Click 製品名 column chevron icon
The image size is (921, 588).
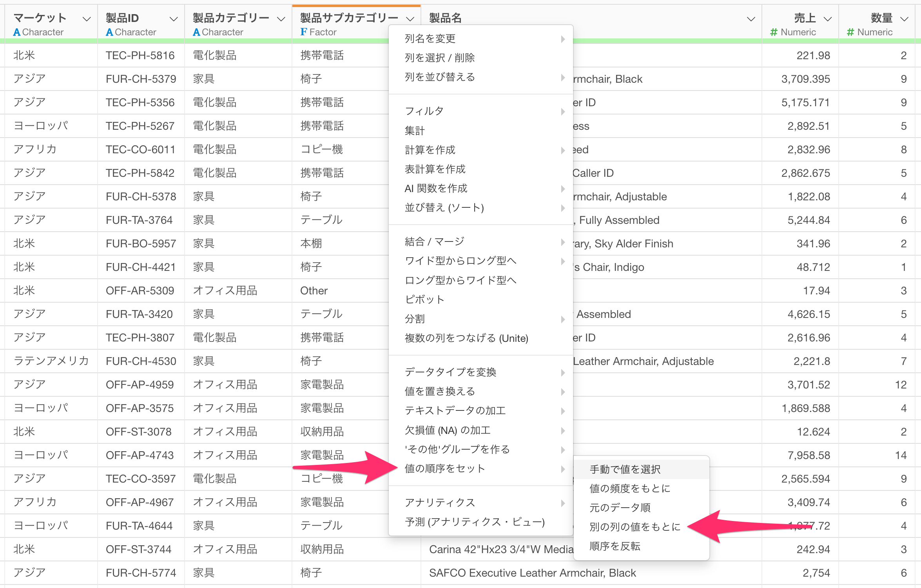point(751,19)
